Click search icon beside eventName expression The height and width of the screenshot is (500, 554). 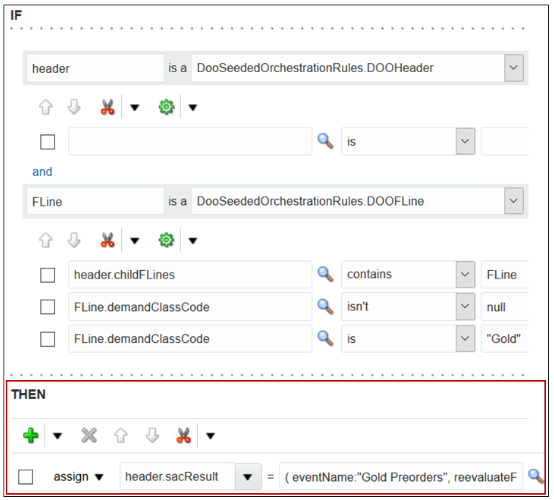(535, 477)
